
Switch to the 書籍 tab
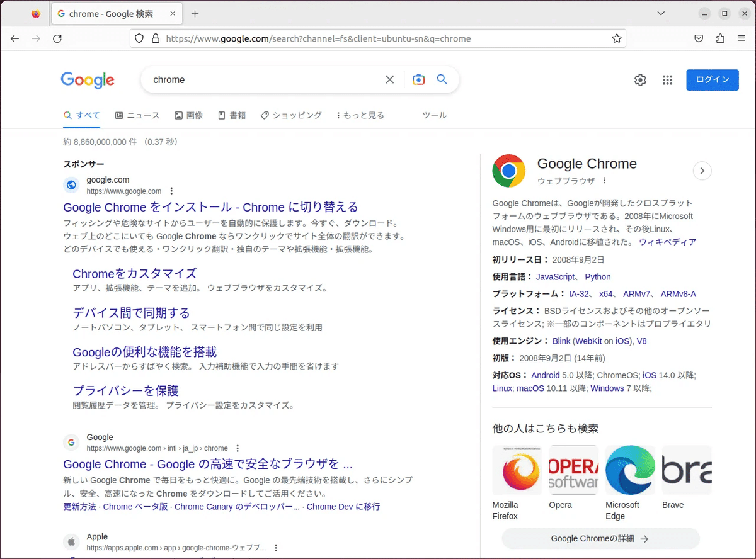click(231, 115)
